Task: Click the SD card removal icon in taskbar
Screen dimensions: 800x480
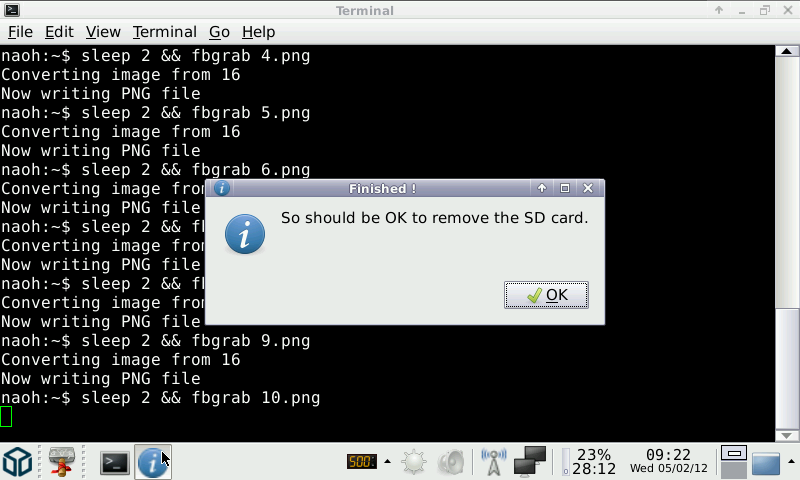Action: click(x=63, y=462)
